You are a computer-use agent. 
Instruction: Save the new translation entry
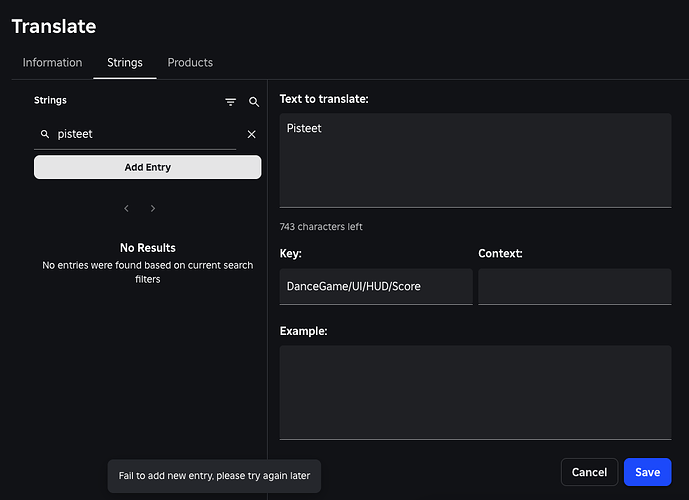tap(647, 472)
